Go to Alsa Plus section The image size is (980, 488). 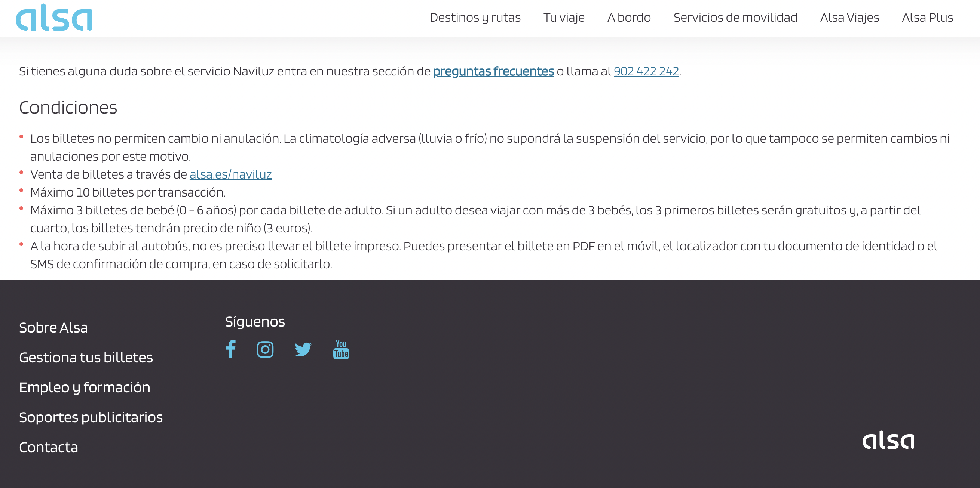click(927, 18)
